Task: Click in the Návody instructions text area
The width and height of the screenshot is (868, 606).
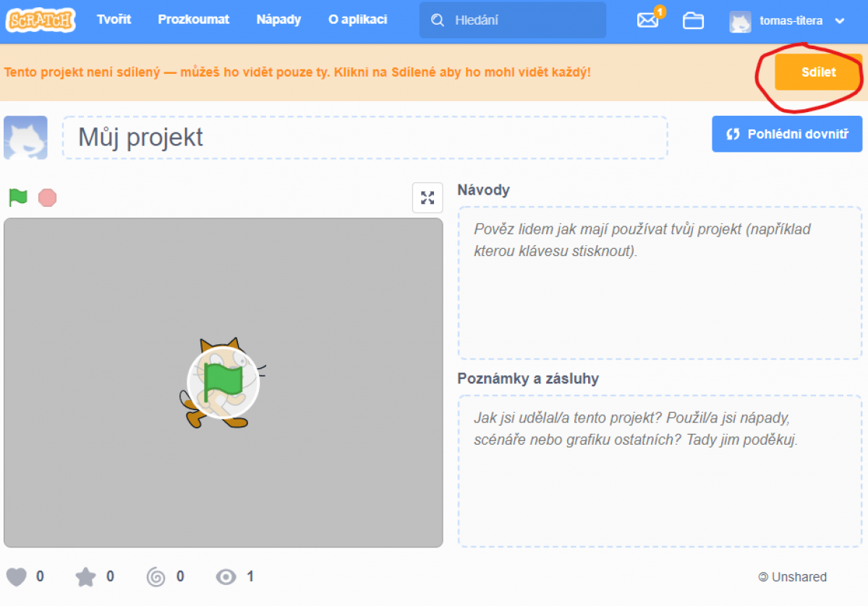Action: click(660, 283)
